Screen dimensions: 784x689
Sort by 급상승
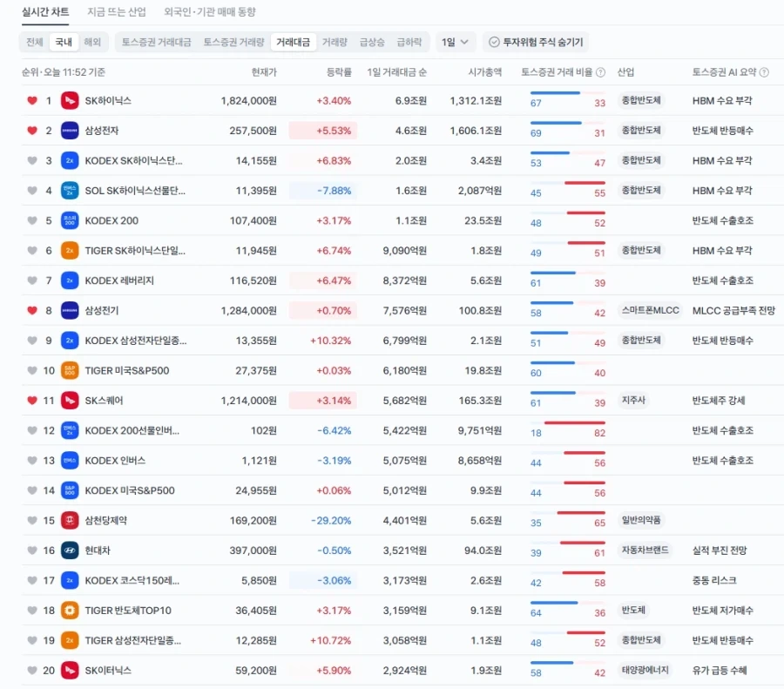point(372,42)
